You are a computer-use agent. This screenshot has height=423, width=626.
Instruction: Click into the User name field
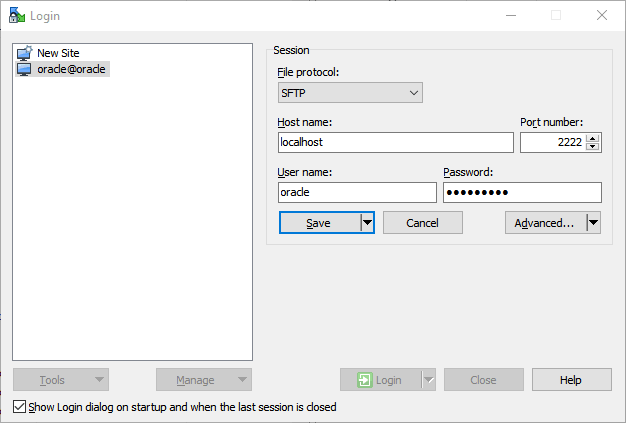point(357,192)
